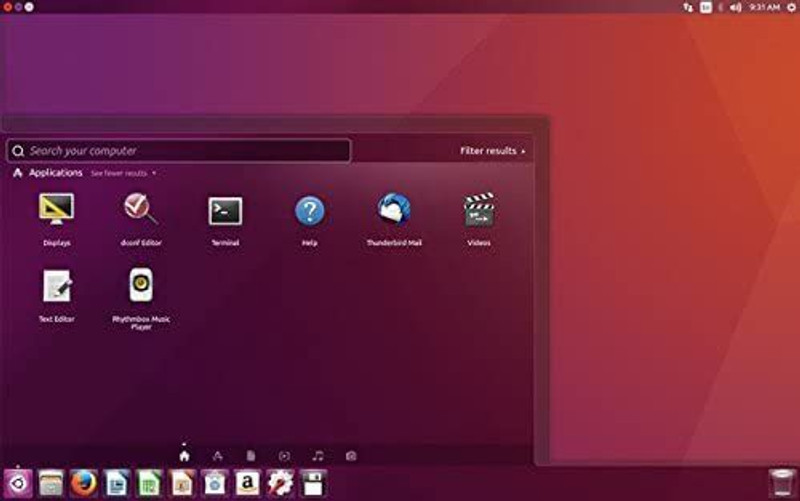Open Amazon from the launcher
This screenshot has height=501, width=800.
pos(247,484)
